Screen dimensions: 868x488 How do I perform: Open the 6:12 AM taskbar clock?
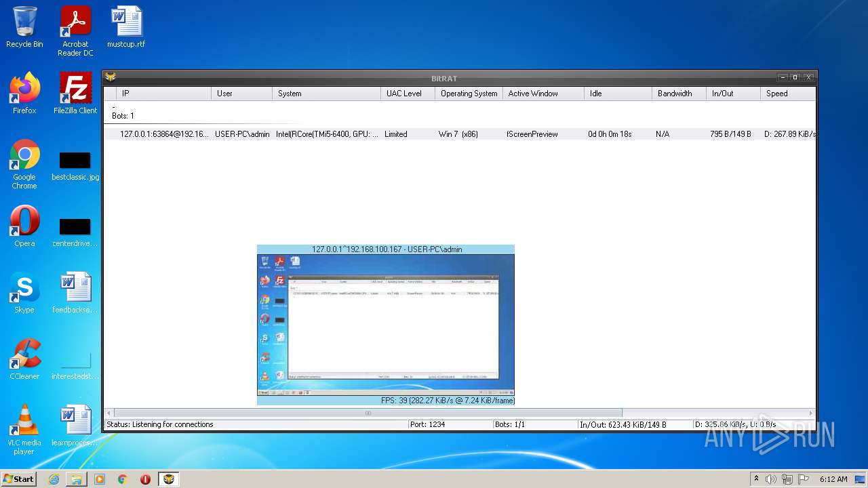(833, 479)
